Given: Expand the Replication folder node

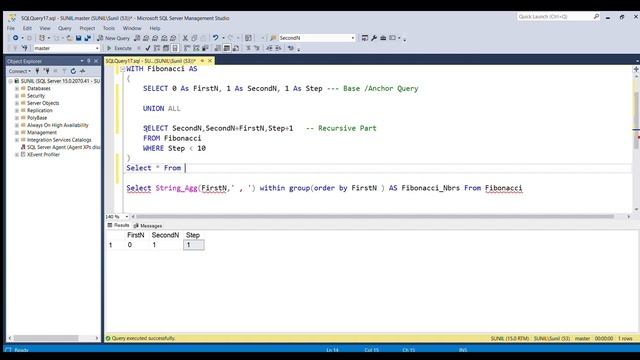Looking at the screenshot, I should point(17,111).
